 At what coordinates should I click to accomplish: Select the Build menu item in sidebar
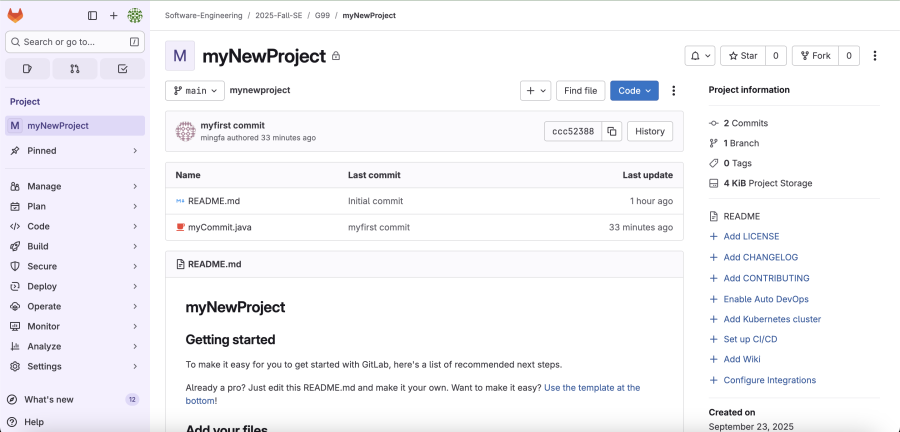tap(38, 246)
